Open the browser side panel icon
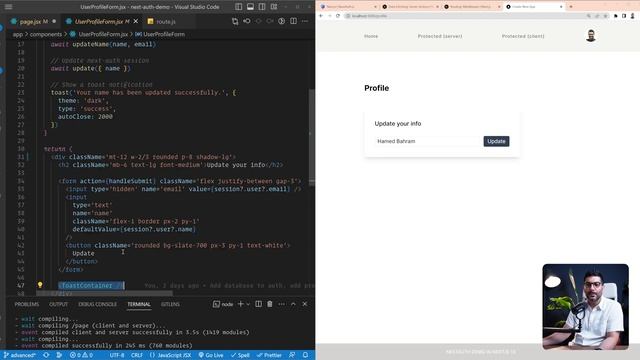The height and width of the screenshot is (360, 640). click(x=624, y=16)
